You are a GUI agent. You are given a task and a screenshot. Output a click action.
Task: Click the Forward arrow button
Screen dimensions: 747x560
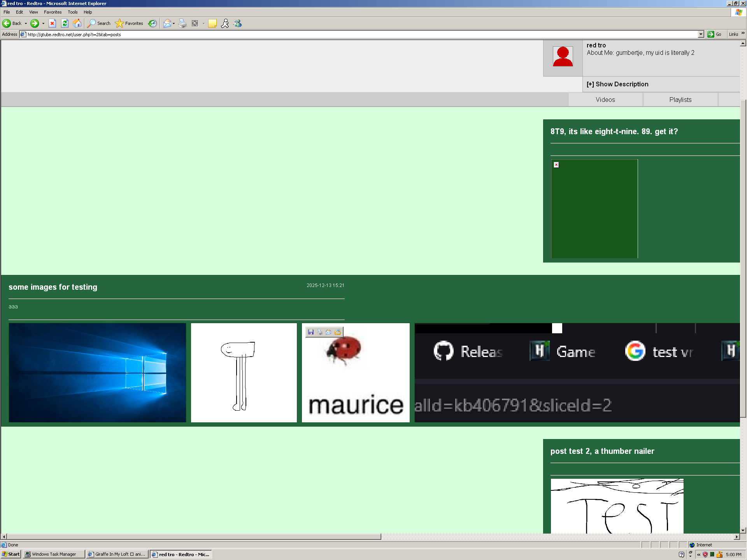point(35,23)
